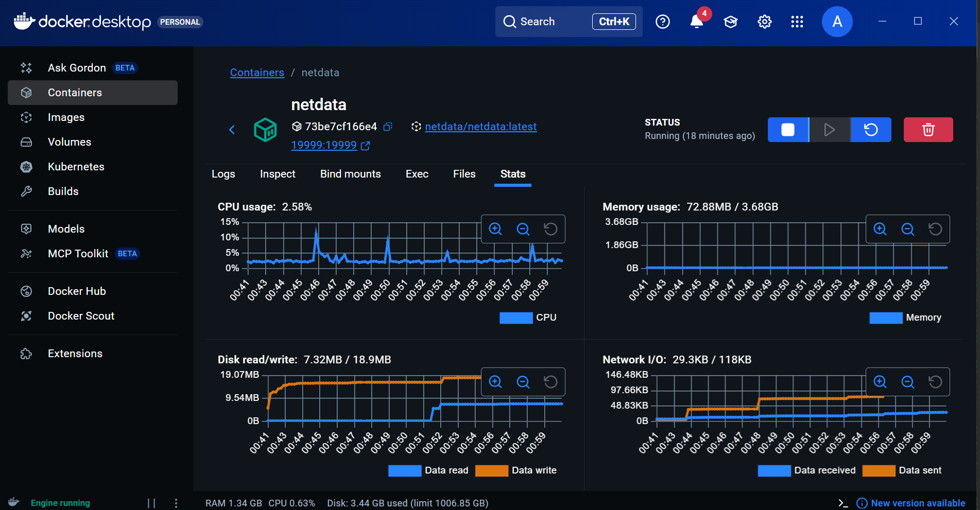
Task: Toggle the Data write legend swatch
Action: 492,470
